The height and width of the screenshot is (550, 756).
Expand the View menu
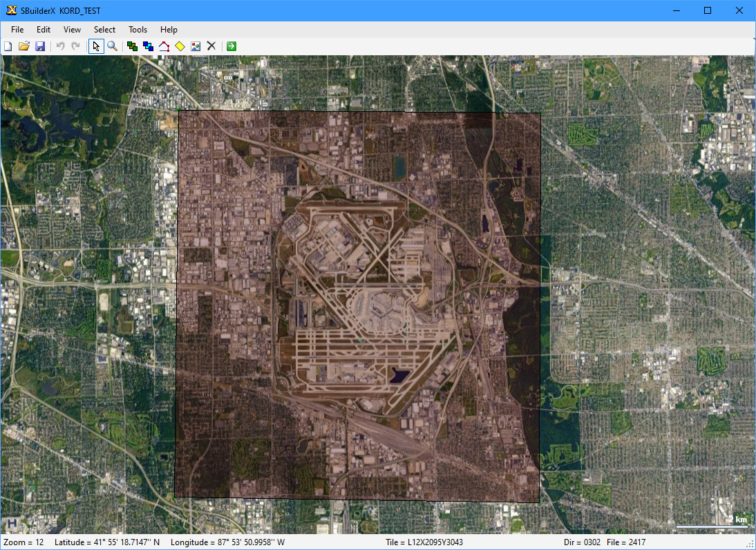(x=72, y=30)
